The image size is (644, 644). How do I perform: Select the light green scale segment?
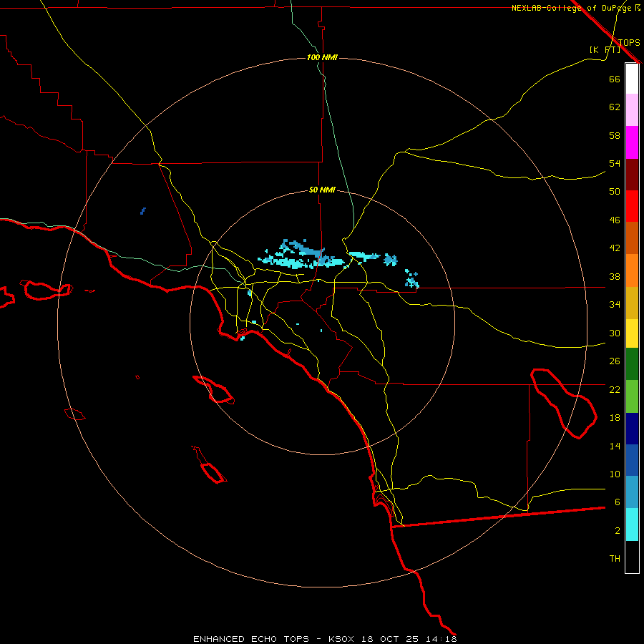pos(632,396)
